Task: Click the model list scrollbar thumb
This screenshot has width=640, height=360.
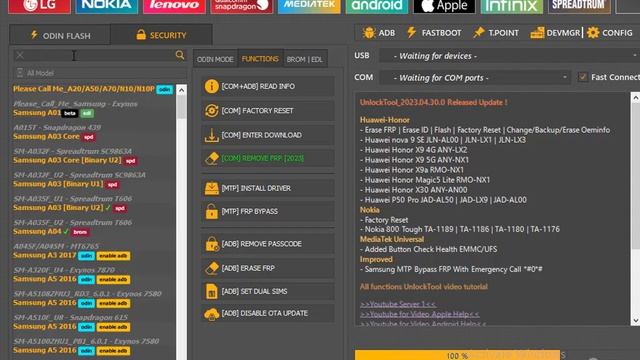Action: tap(181, 107)
